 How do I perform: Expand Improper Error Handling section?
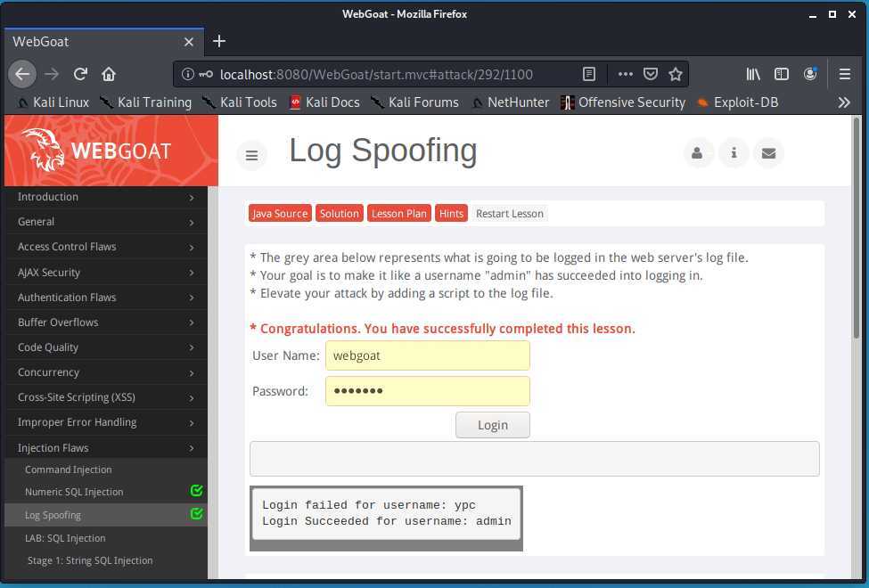[x=106, y=422]
